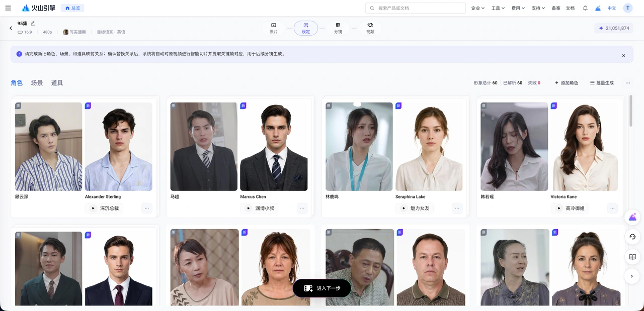Screen dimensions: 644x311
Task: Click the 火山引擎 logo
Action: [x=39, y=8]
